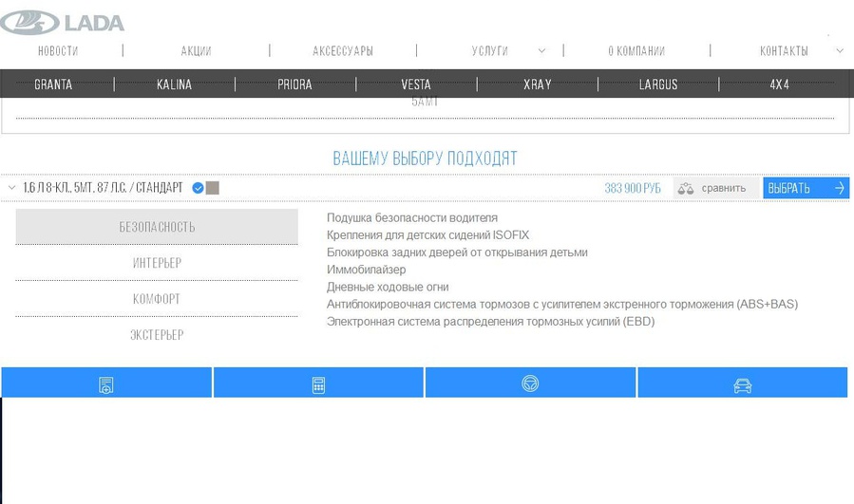This screenshot has width=854, height=504.
Task: Select the KALINA model tab
Action: pyautogui.click(x=174, y=84)
